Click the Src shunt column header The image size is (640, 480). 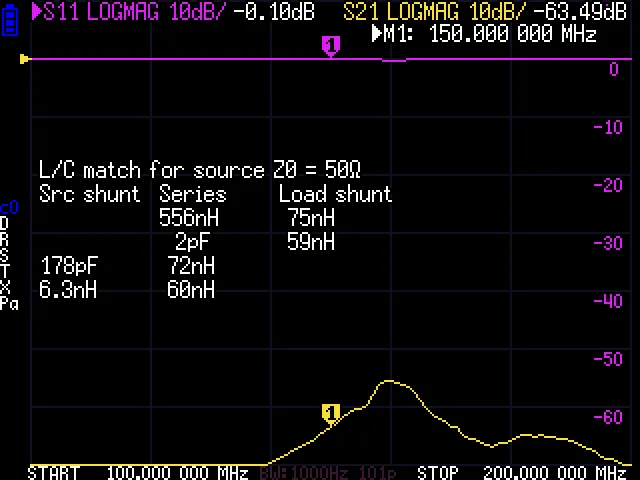tap(89, 193)
